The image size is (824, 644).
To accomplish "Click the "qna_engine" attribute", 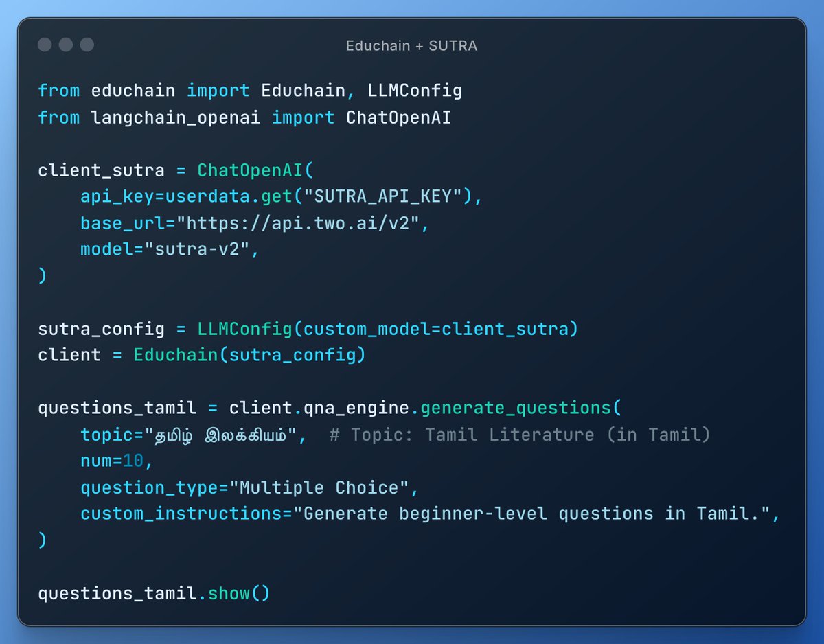I will [356, 409].
